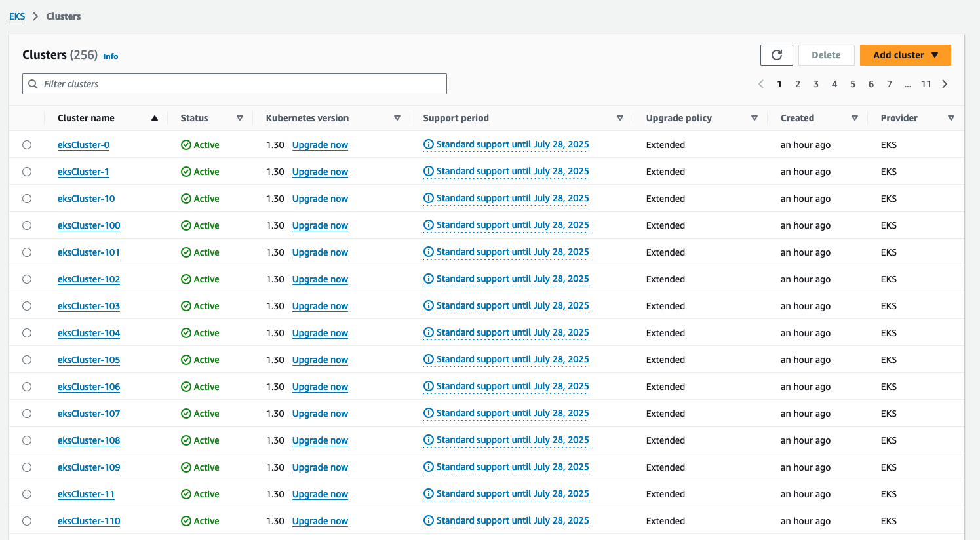The width and height of the screenshot is (980, 540).
Task: Open the Clusters Info link
Action: (111, 56)
